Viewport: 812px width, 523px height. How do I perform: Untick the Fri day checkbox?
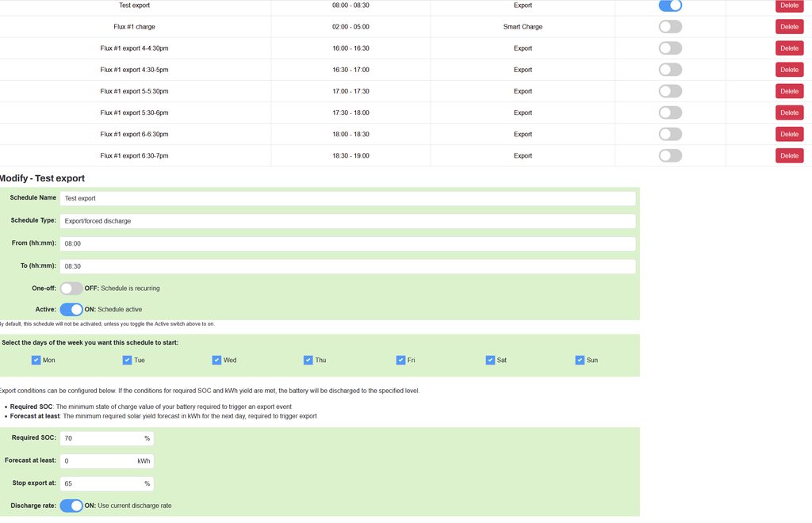(400, 360)
